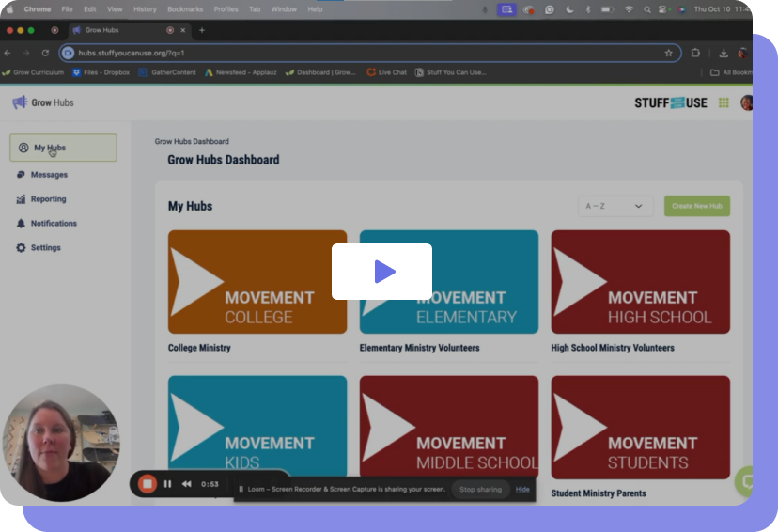Click the High School Ministry Volunteers title
778x532 pixels.
tap(613, 348)
